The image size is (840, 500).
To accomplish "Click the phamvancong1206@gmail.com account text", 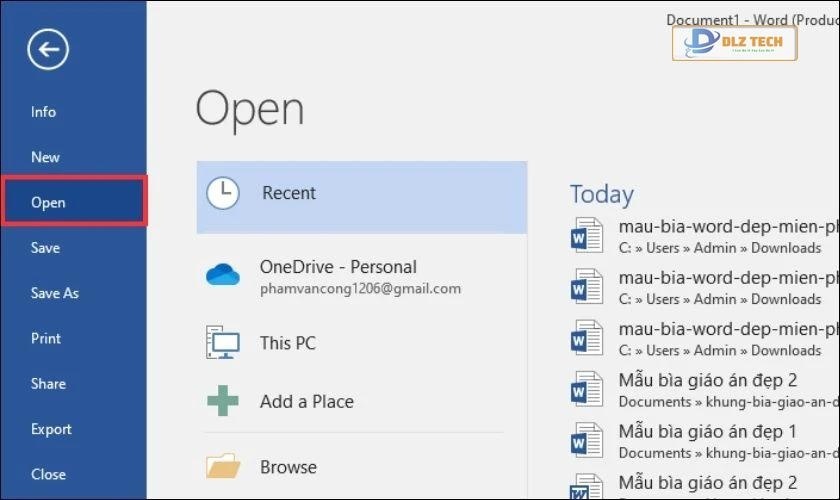I will 360,289.
